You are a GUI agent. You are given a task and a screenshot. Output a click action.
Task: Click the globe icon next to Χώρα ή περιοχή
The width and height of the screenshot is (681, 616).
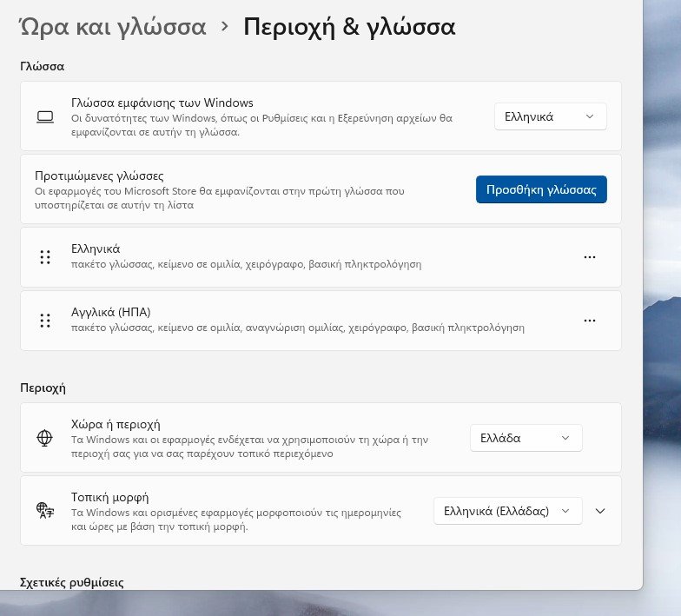pos(45,438)
